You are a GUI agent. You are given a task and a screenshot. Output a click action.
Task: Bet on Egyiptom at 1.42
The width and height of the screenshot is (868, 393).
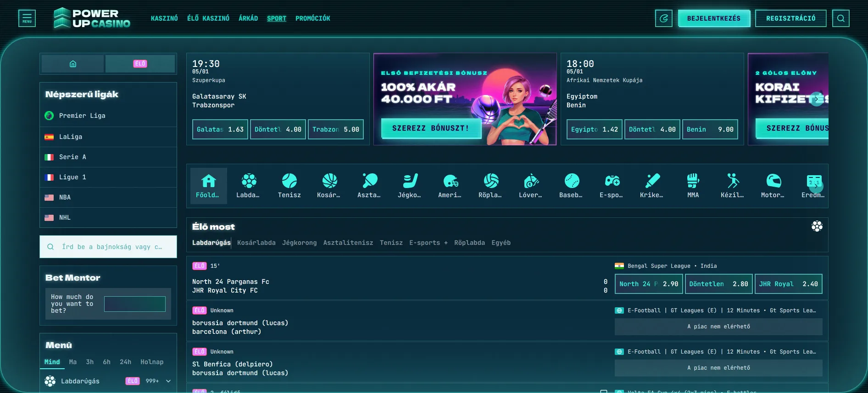tap(595, 129)
